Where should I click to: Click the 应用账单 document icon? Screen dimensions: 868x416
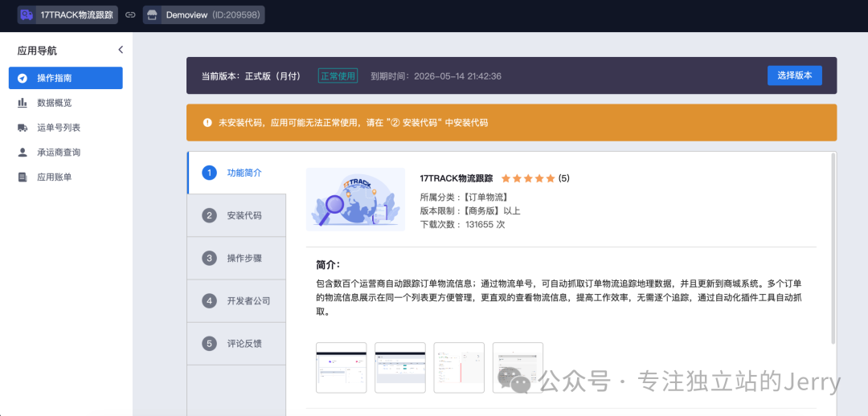[x=23, y=177]
